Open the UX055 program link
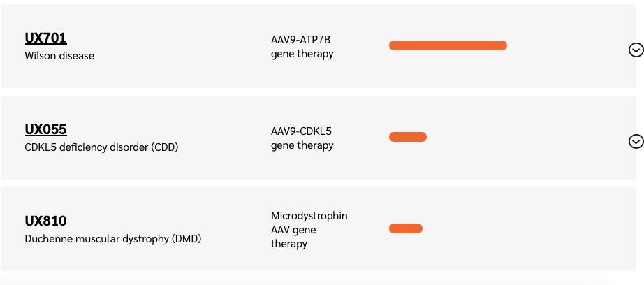Viewport: 644px width, 285px height. [45, 130]
